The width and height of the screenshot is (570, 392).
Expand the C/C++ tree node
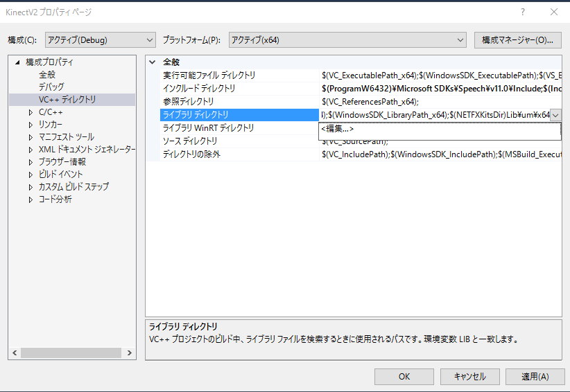click(31, 112)
